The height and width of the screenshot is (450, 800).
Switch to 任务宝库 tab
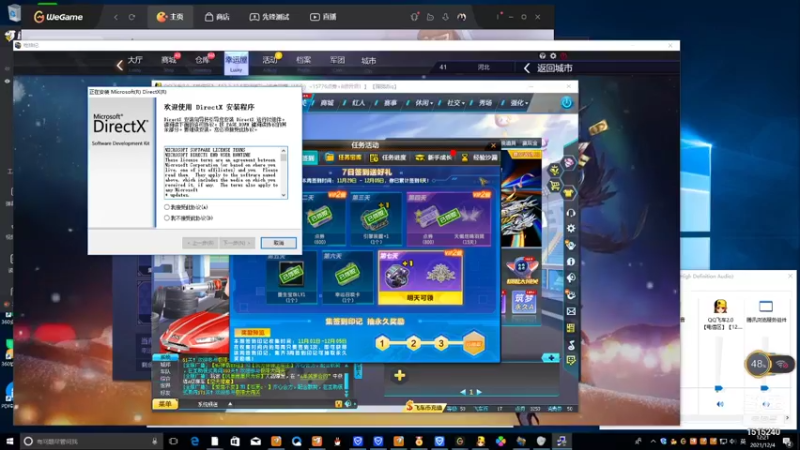[344, 158]
